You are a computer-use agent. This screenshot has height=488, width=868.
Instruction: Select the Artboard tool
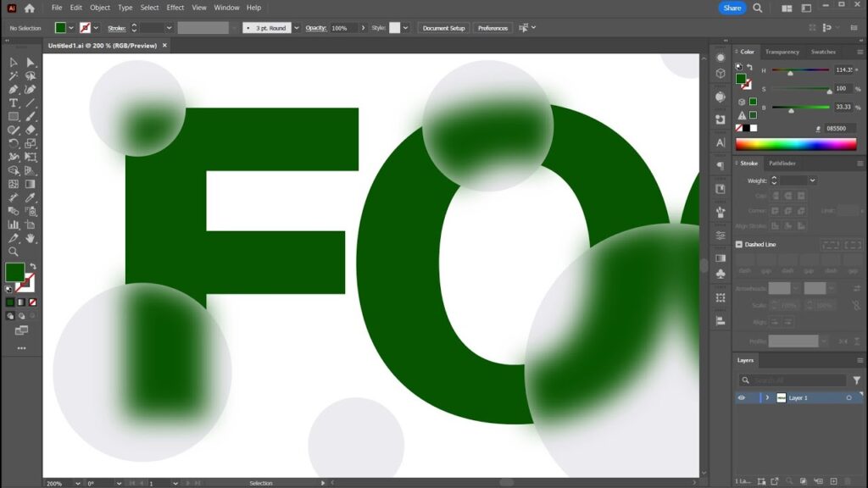31,225
